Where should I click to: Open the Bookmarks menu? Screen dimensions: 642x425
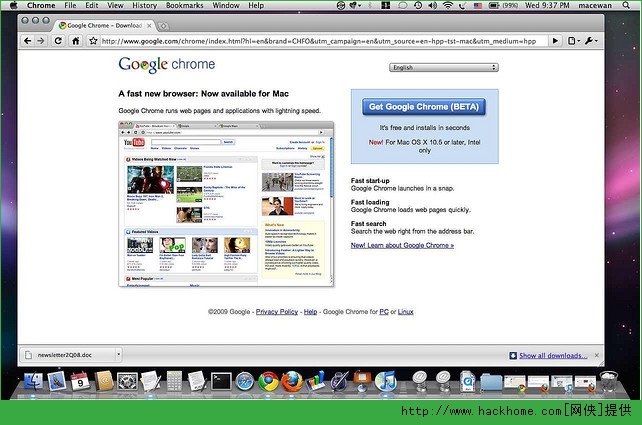click(x=185, y=5)
